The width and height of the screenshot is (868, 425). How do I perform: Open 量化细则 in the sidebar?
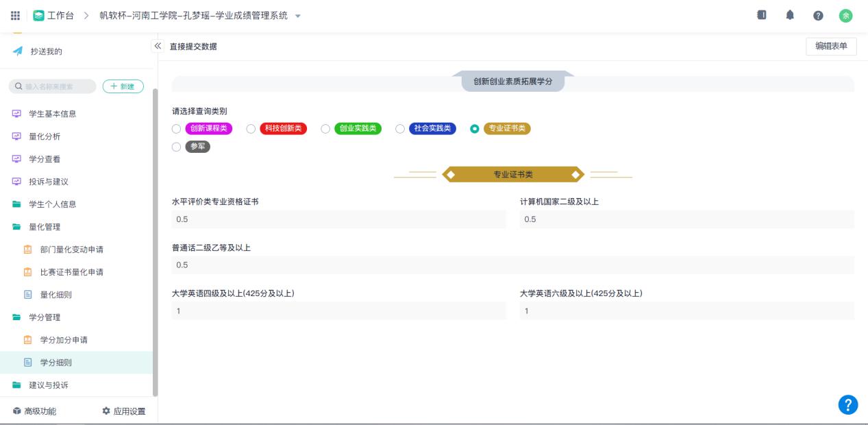click(x=55, y=295)
